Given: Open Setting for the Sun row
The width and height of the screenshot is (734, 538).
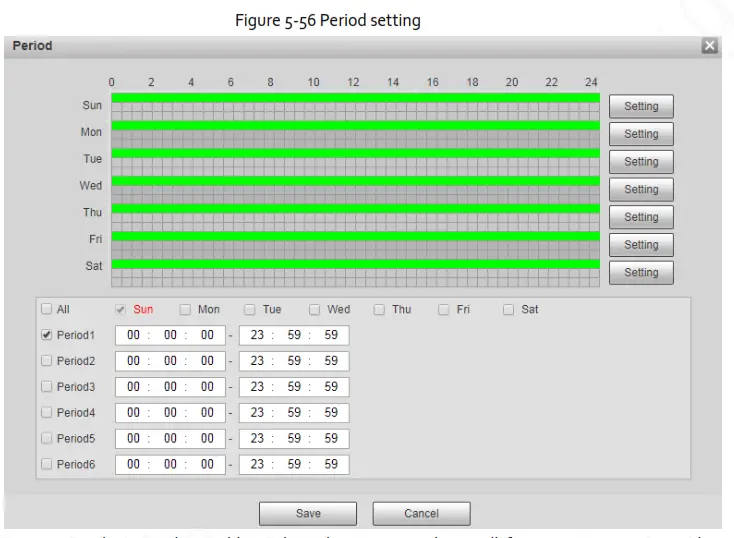Looking at the screenshot, I should (641, 106).
